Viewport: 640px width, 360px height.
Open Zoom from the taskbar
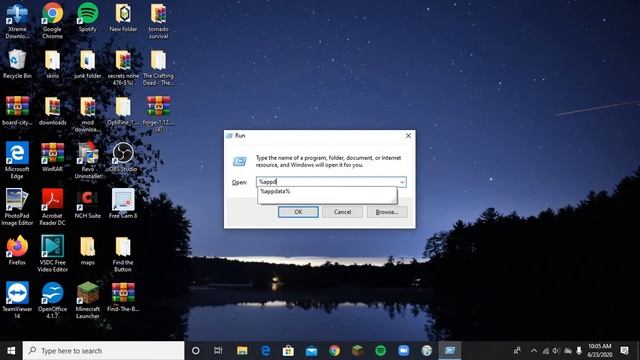(x=403, y=351)
